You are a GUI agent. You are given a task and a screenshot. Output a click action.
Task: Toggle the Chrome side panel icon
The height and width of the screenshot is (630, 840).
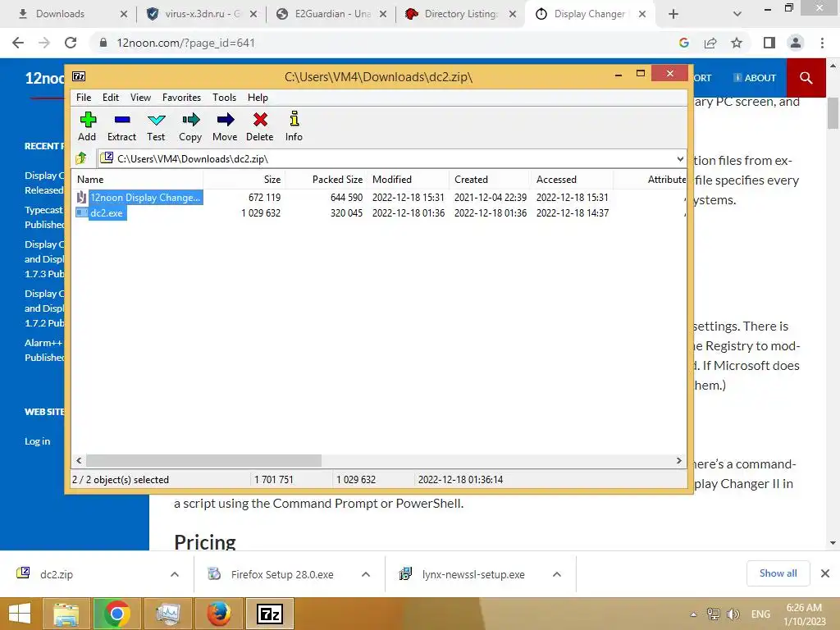click(x=769, y=43)
